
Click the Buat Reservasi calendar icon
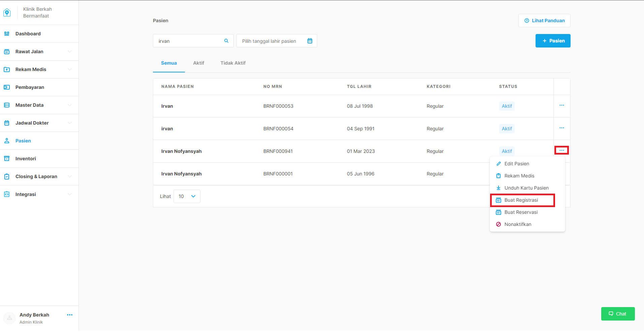click(498, 212)
